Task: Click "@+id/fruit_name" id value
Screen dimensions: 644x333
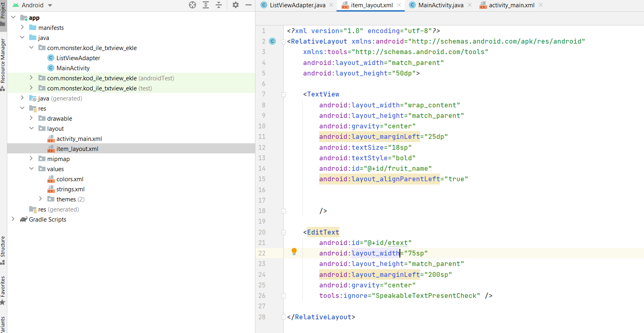Action: pyautogui.click(x=398, y=168)
